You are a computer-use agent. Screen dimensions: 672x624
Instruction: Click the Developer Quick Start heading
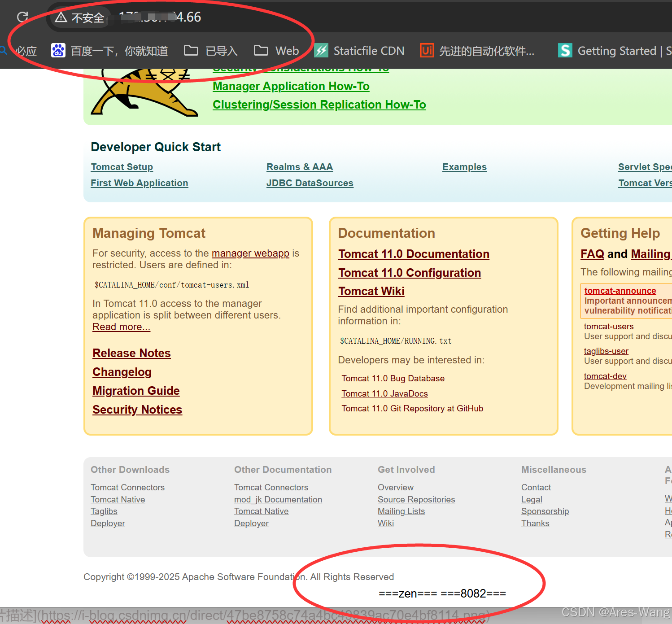pyautogui.click(x=156, y=147)
